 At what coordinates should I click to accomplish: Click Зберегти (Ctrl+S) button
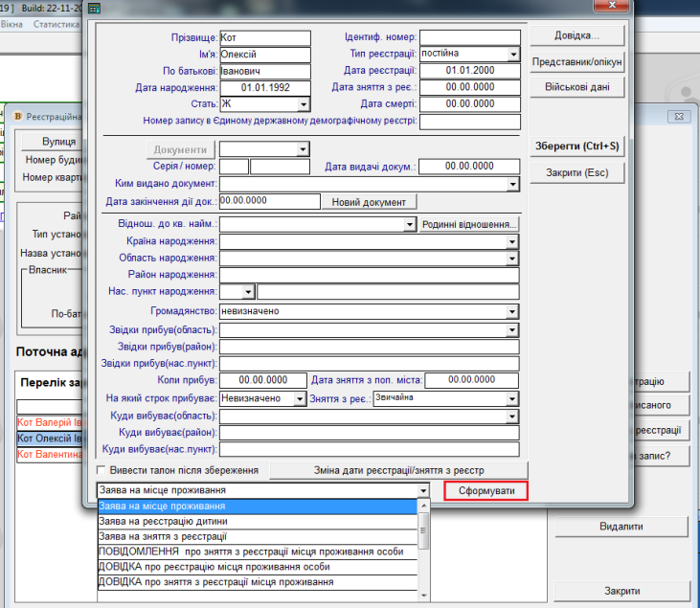pyautogui.click(x=576, y=146)
